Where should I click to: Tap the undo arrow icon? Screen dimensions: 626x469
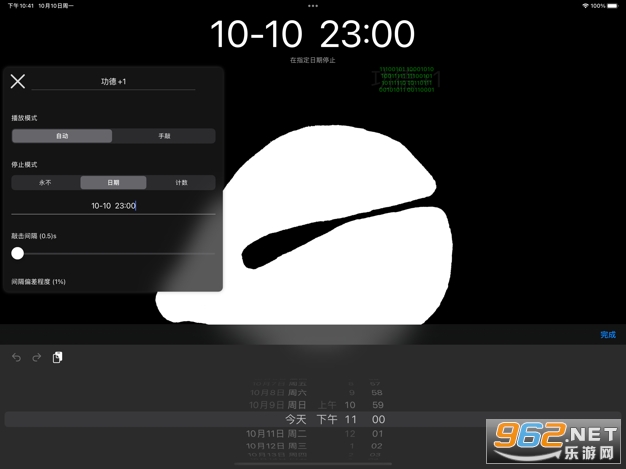(x=17, y=357)
